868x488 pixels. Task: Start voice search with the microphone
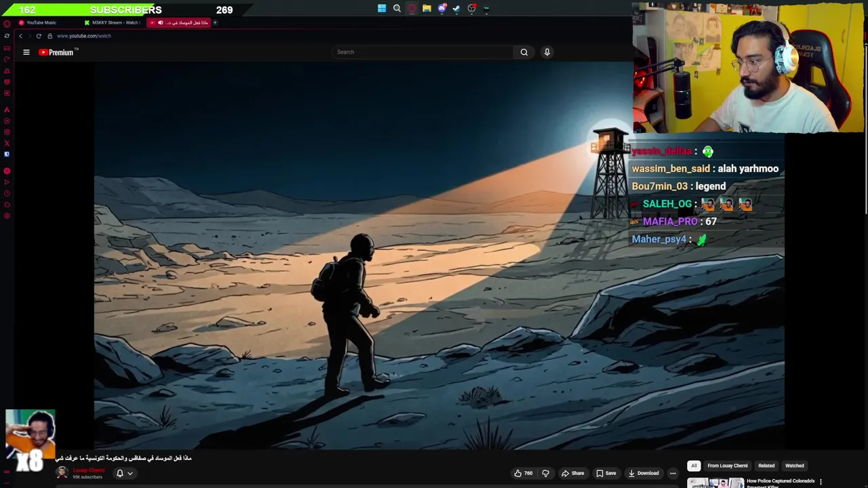click(547, 52)
